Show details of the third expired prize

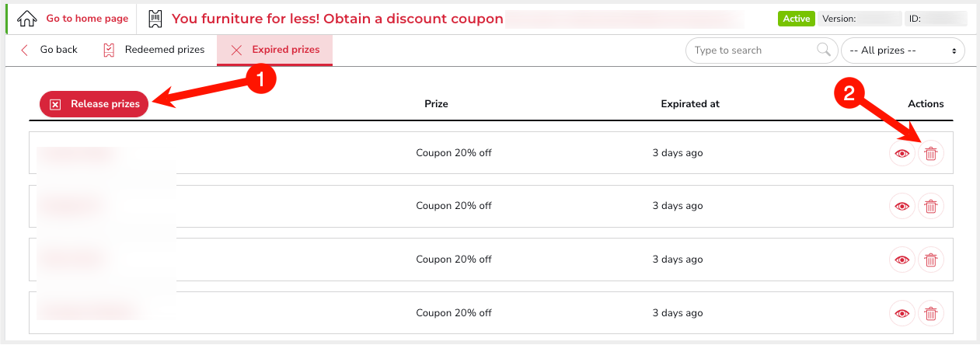tap(902, 260)
